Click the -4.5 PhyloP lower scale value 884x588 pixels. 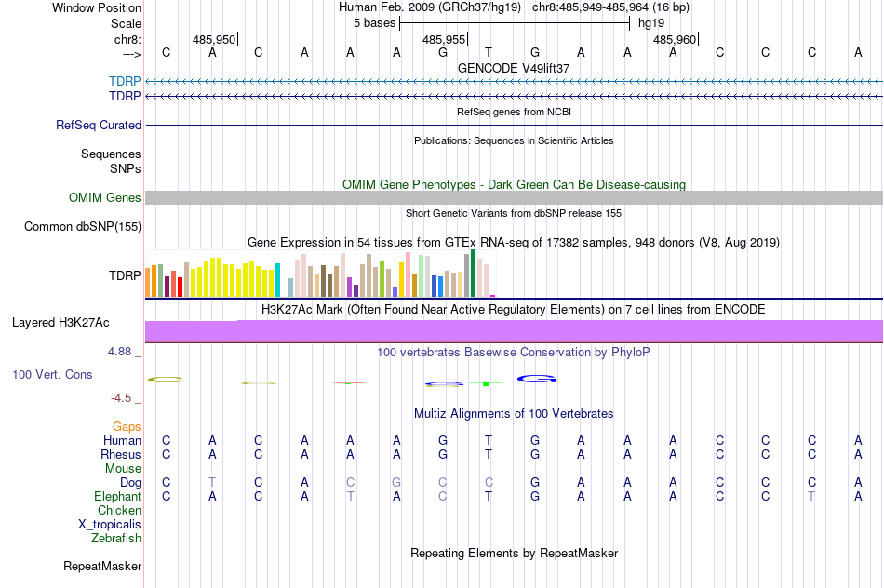[x=121, y=398]
